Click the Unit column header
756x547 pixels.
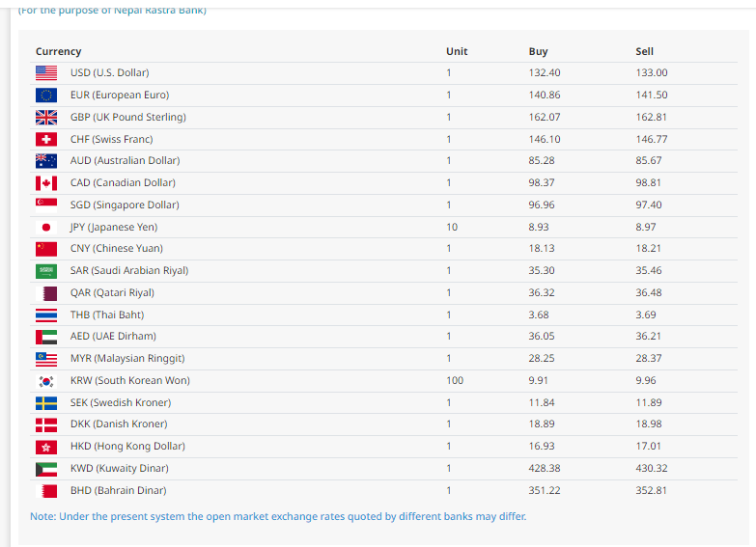point(457,51)
